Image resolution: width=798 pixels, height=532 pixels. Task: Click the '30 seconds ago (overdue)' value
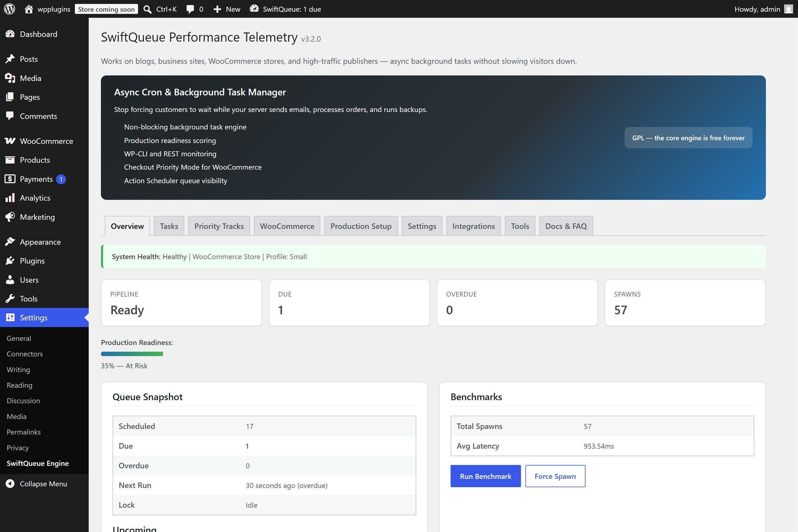click(287, 485)
